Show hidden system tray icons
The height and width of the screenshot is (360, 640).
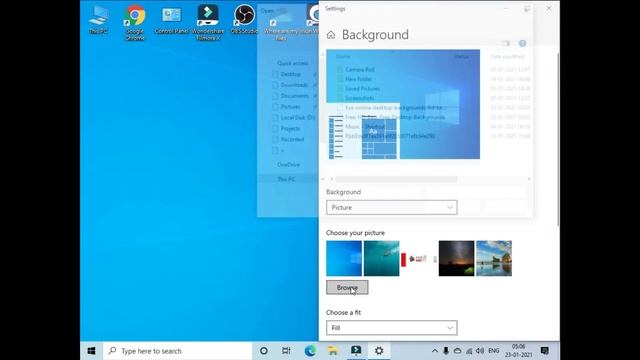[435, 351]
